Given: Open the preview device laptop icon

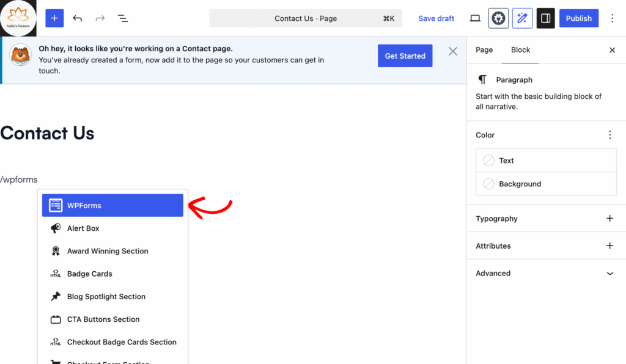Looking at the screenshot, I should (474, 18).
